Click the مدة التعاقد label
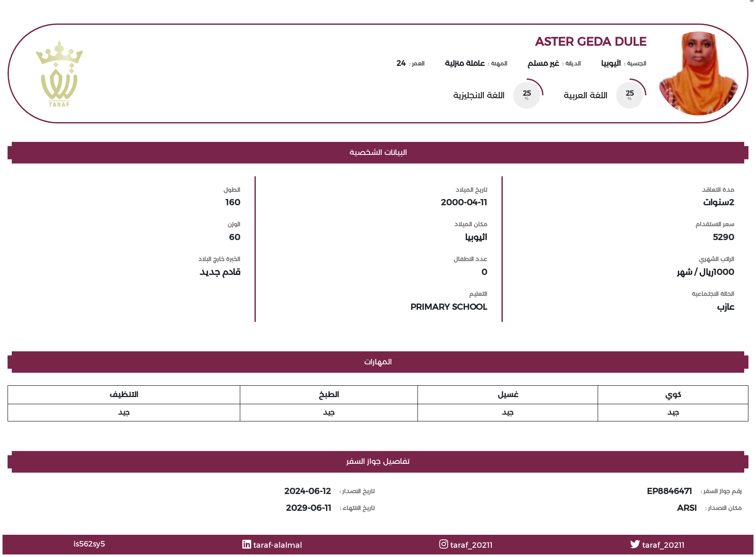 (x=718, y=190)
